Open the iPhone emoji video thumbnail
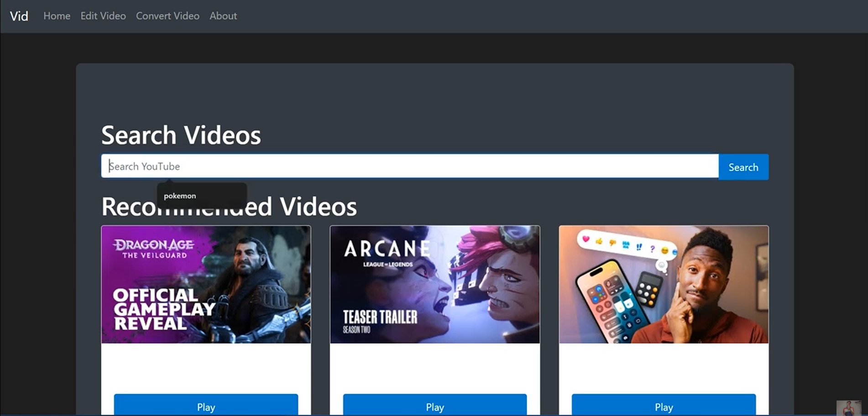The height and width of the screenshot is (416, 868). pos(664,284)
